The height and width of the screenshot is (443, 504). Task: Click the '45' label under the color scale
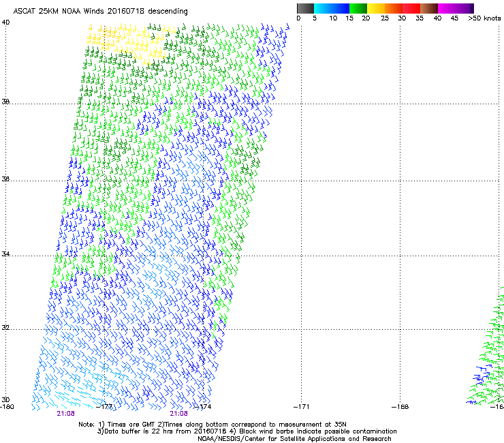(x=454, y=18)
